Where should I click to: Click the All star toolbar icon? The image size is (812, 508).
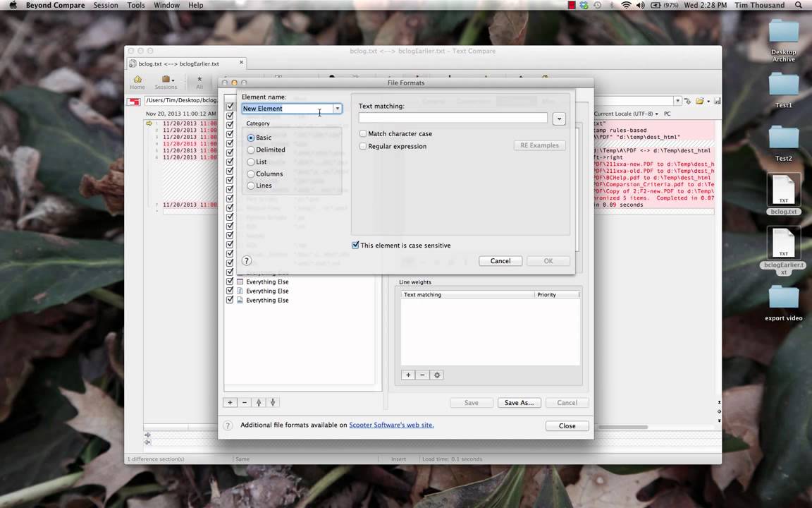pos(199,82)
